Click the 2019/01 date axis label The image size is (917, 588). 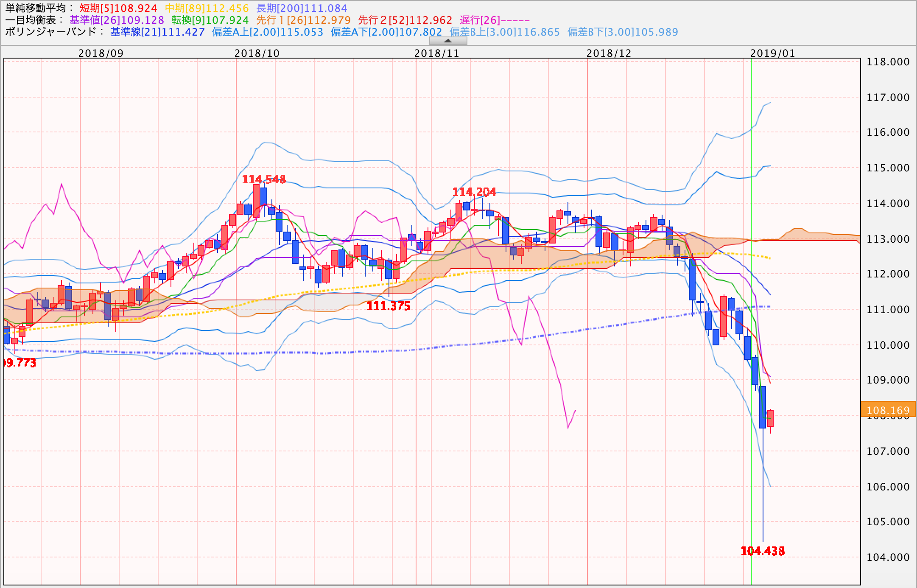772,53
